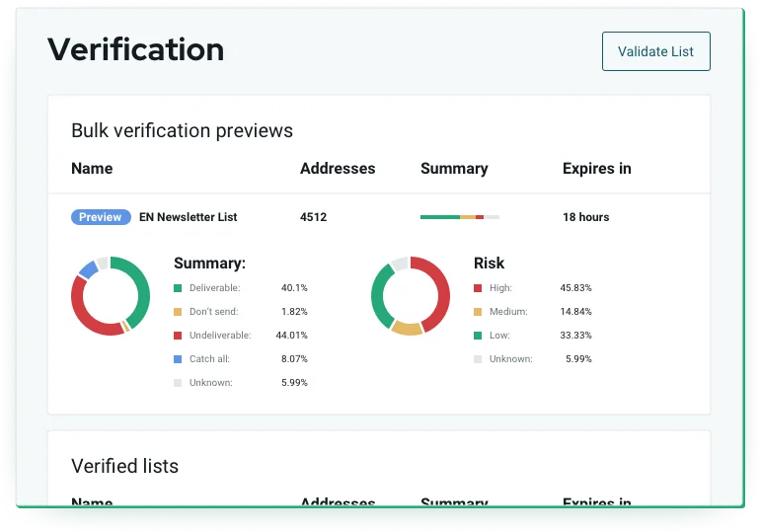761x532 pixels.
Task: Click the 'Low:' risk label
Action: point(499,336)
